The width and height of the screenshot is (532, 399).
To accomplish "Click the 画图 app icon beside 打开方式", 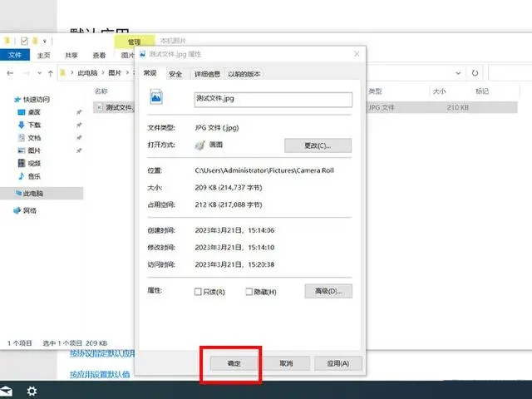I will 199,145.
